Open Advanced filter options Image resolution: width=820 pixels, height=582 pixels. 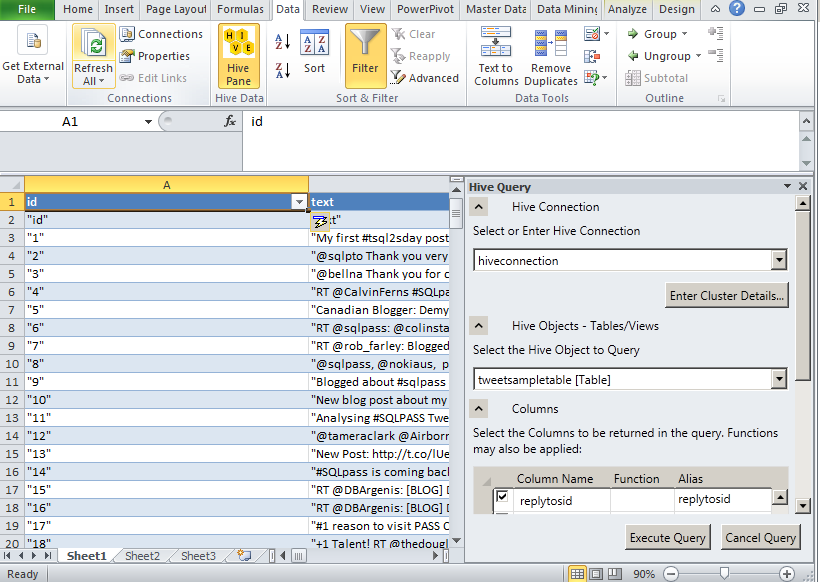click(425, 78)
